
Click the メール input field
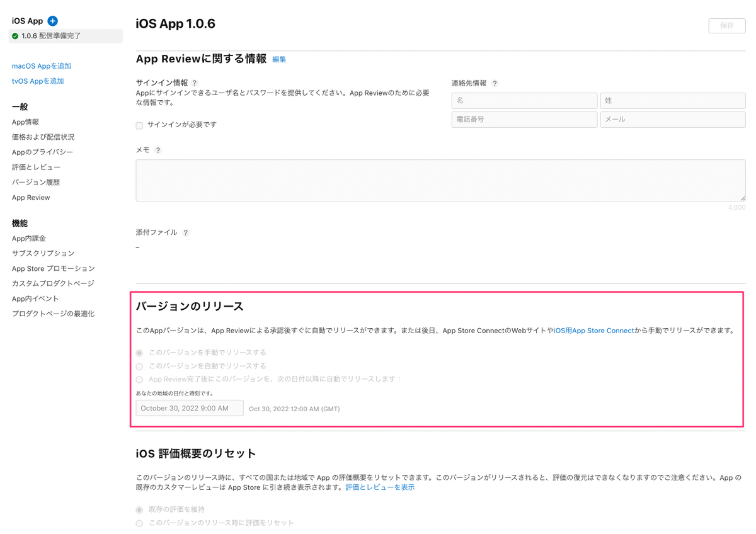pos(673,119)
